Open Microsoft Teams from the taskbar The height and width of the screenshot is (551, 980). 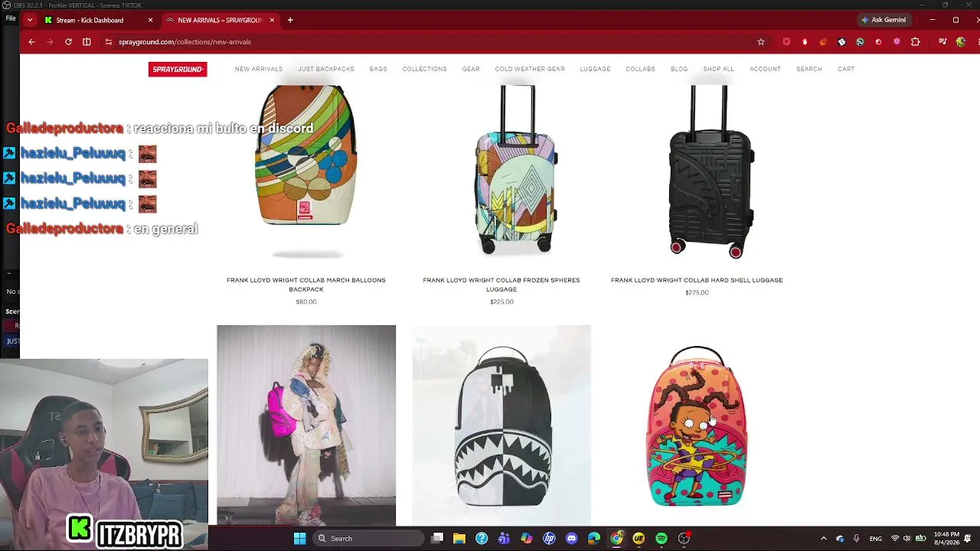tap(504, 539)
